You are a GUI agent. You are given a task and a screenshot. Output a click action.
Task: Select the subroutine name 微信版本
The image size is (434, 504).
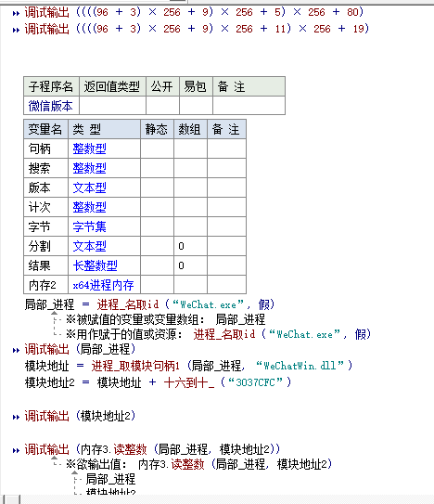(x=50, y=106)
